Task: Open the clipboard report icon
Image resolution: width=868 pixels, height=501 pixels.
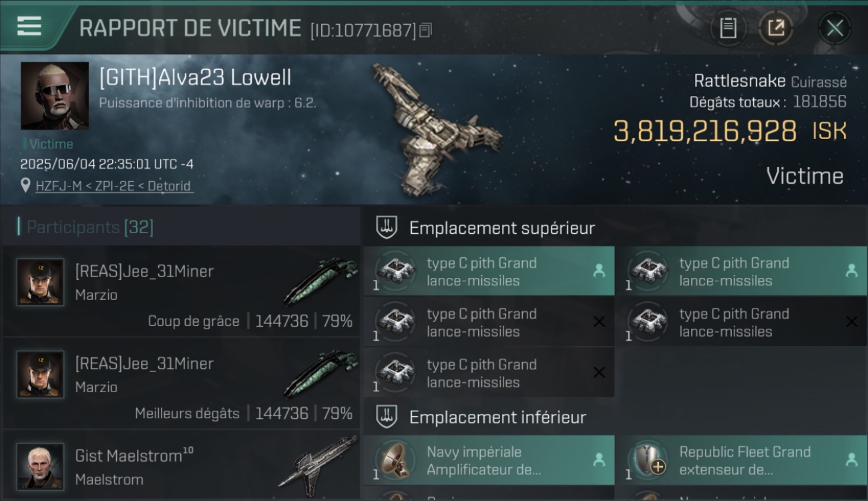Action: click(x=728, y=28)
